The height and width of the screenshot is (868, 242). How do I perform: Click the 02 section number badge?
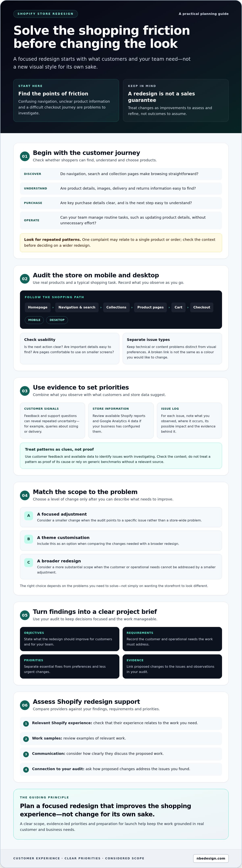pos(25,279)
